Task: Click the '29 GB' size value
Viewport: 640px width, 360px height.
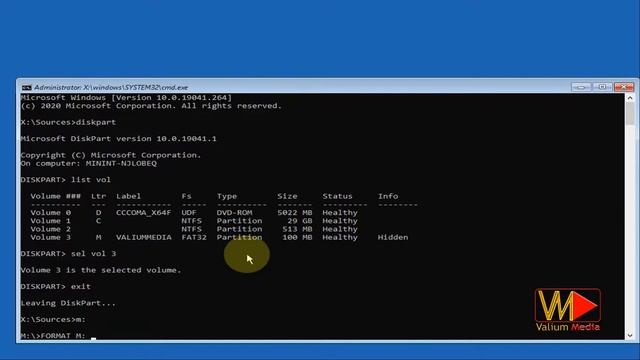Action: [300, 221]
